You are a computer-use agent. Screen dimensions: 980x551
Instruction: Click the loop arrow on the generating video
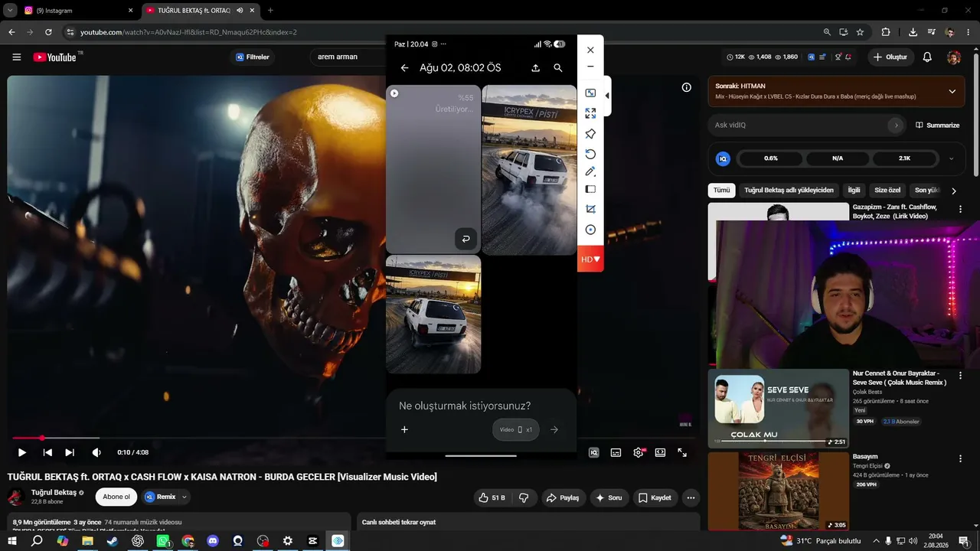pos(465,239)
